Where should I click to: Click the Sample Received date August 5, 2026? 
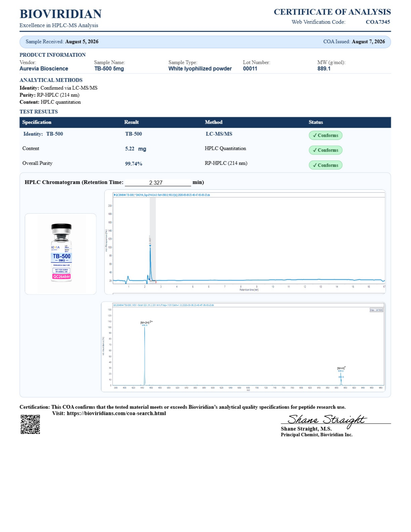(x=82, y=42)
